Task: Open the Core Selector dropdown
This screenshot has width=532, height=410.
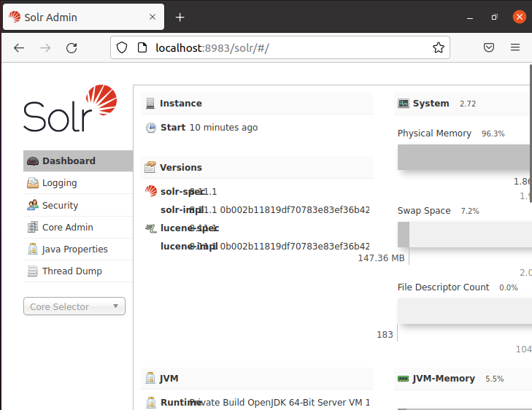Action: click(74, 306)
